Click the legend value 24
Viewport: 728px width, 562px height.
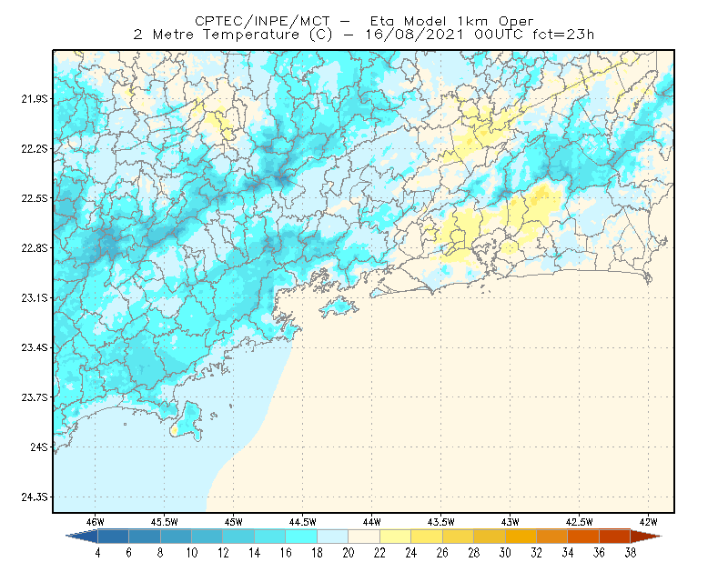411,553
